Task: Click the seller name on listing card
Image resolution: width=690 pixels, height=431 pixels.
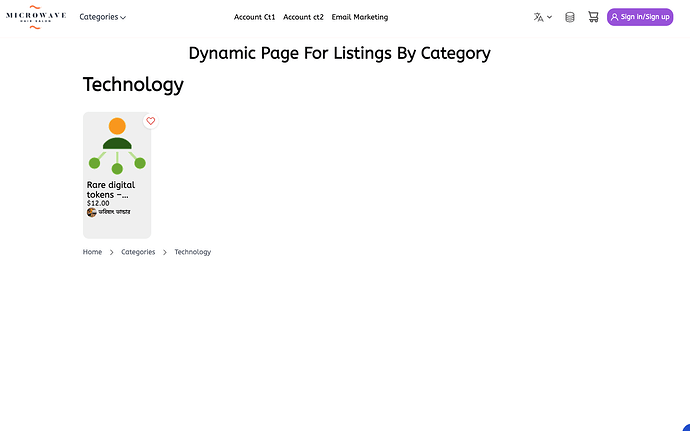Action: pyautogui.click(x=114, y=212)
